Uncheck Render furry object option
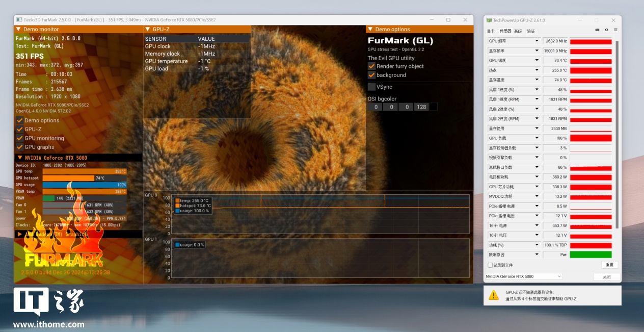The width and height of the screenshot is (644, 332). click(371, 66)
